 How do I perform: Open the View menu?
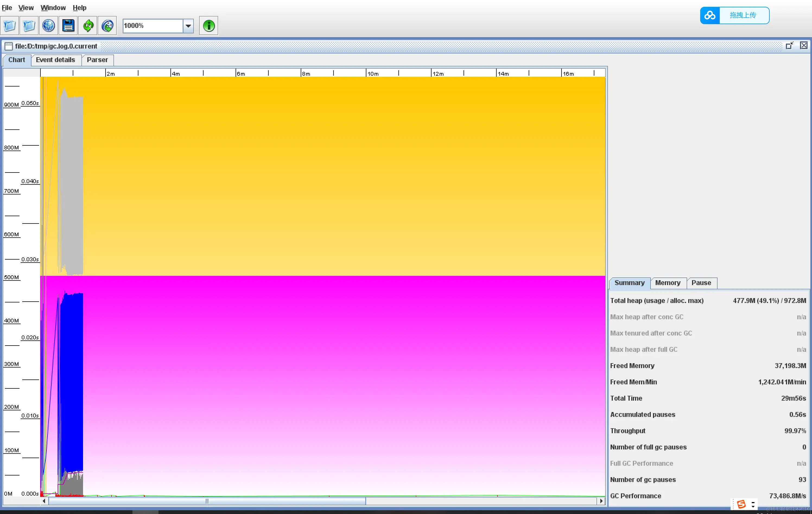tap(26, 7)
